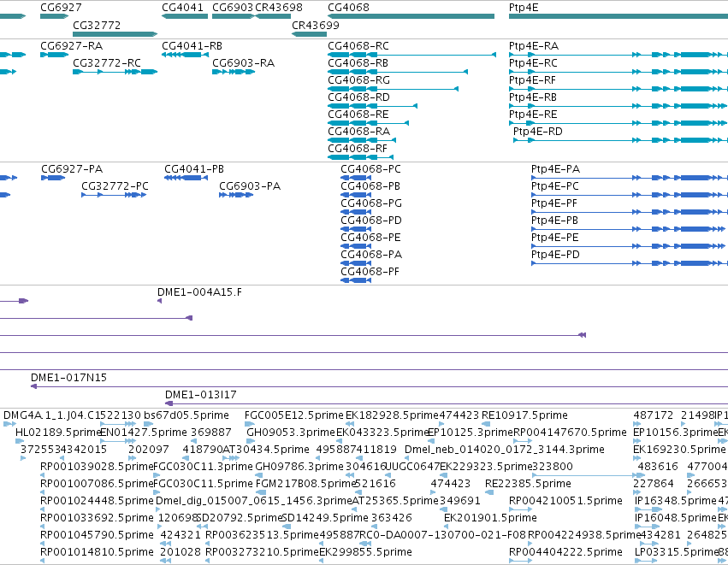This screenshot has width=728, height=565.
Task: Select the Ptp4E-RC transcript label
Action: click(533, 63)
